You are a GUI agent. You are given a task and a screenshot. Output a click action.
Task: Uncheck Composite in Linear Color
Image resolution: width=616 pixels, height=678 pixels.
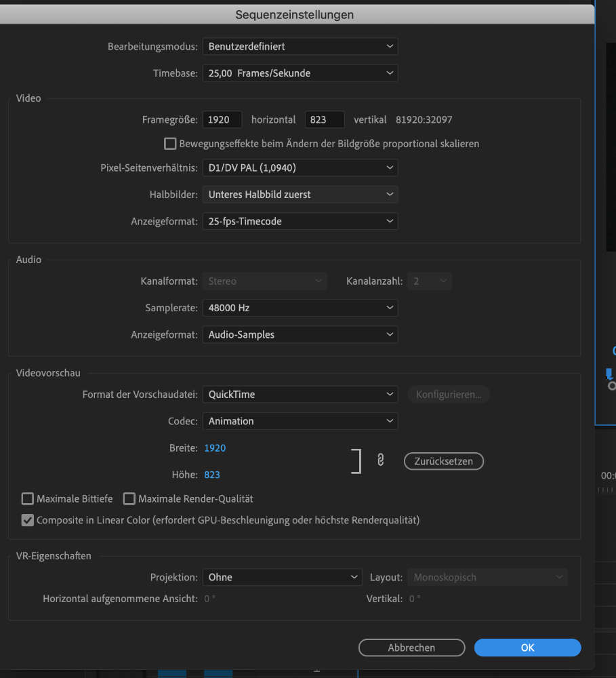pos(28,521)
